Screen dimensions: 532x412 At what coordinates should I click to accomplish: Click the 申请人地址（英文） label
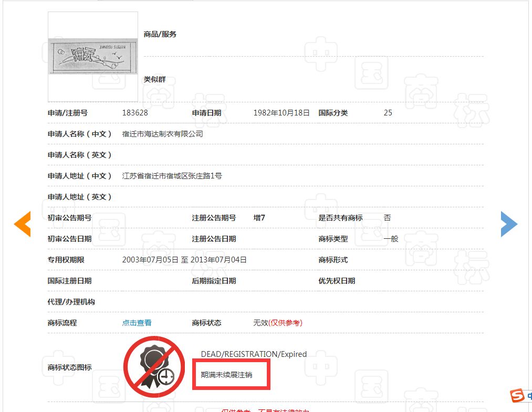click(x=80, y=197)
